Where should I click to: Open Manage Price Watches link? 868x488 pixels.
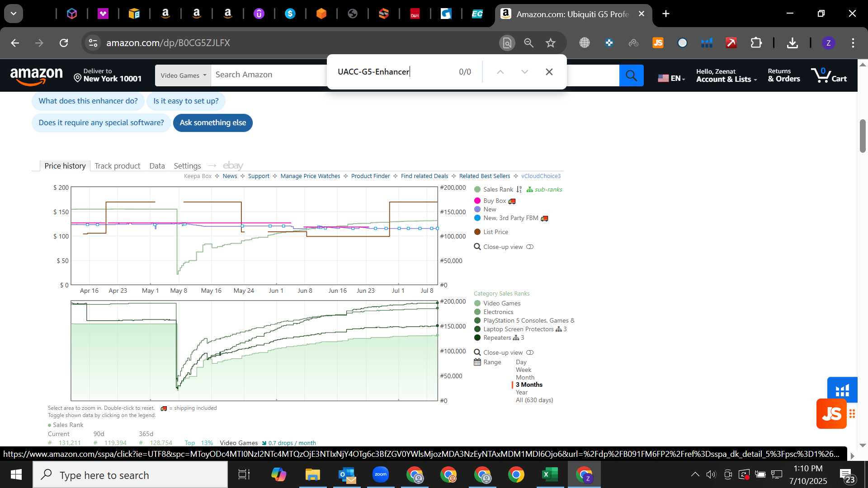tap(310, 176)
